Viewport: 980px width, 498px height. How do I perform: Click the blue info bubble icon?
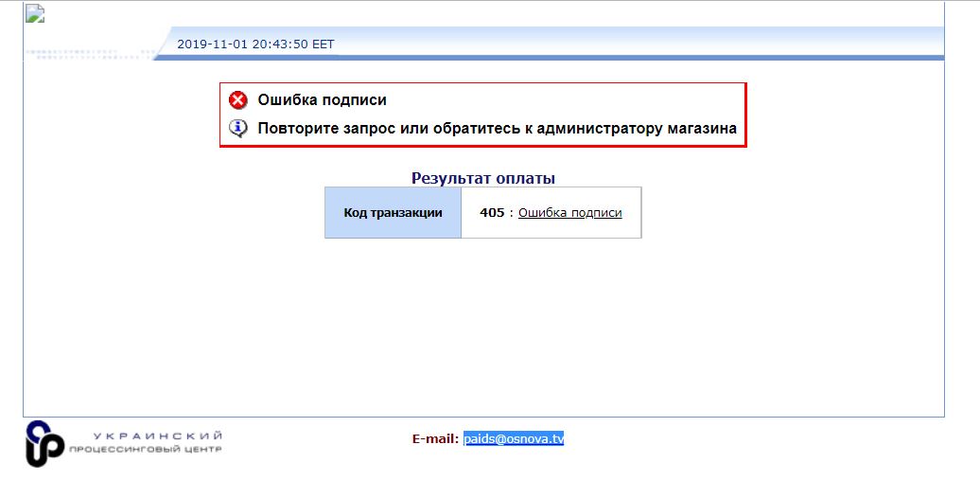[238, 128]
